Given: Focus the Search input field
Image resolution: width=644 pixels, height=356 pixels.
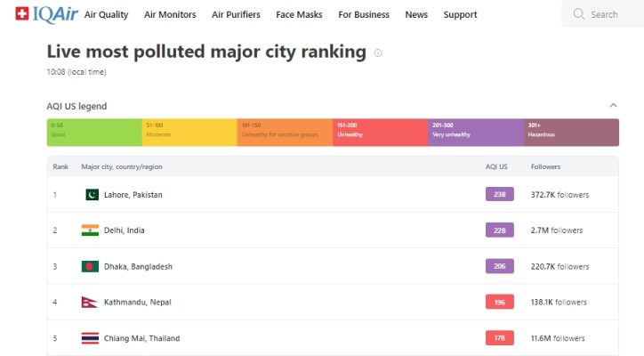Looking at the screenshot, I should 604,14.
